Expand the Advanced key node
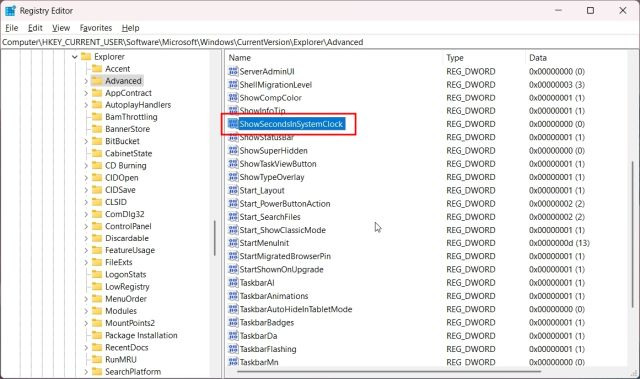Image resolution: width=640 pixels, height=379 pixels. pos(86,81)
